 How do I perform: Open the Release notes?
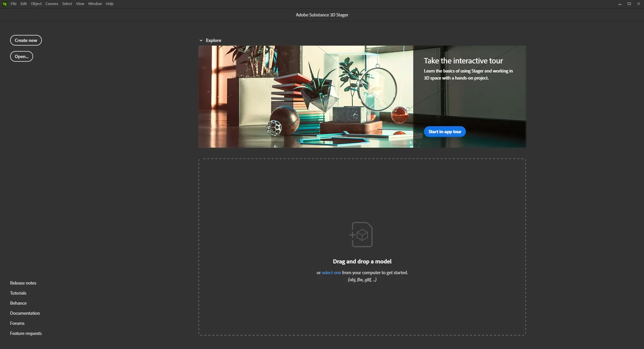pos(23,283)
